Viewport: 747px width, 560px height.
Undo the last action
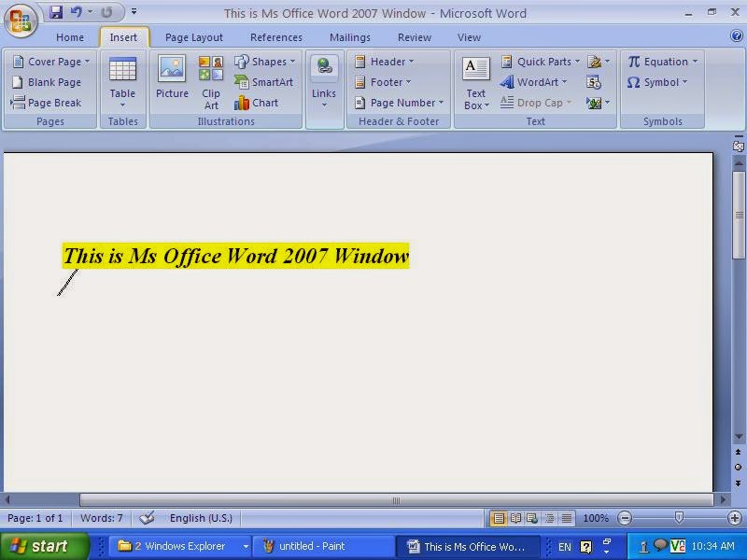[77, 12]
